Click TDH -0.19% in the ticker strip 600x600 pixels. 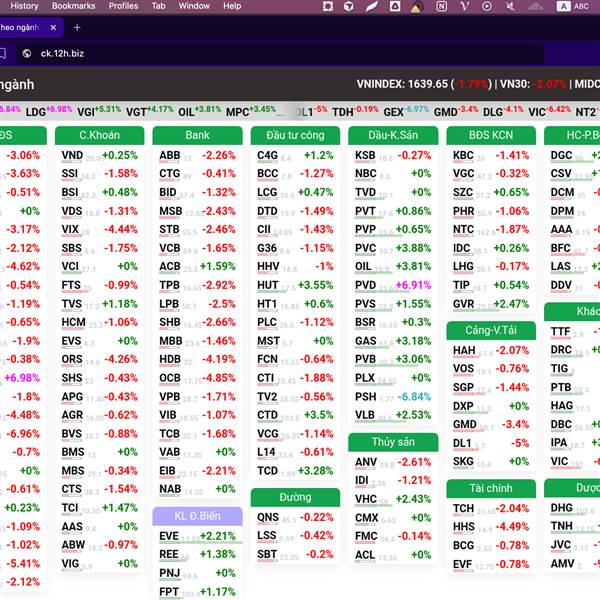(355, 111)
